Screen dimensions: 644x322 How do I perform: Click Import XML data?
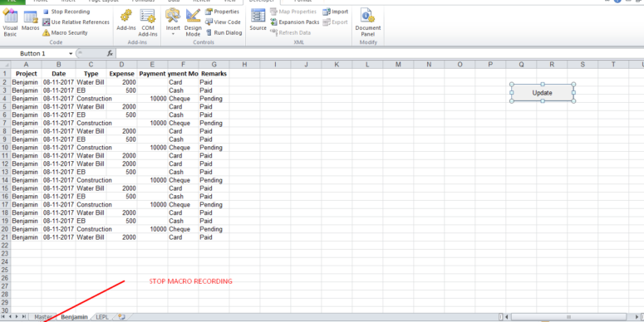(336, 12)
